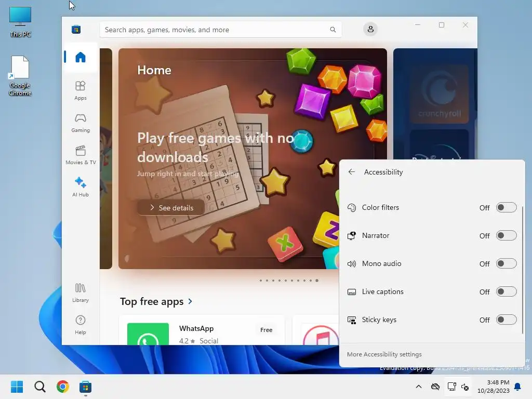Click the Mono audio speaker icon
Image resolution: width=532 pixels, height=399 pixels.
(x=352, y=263)
